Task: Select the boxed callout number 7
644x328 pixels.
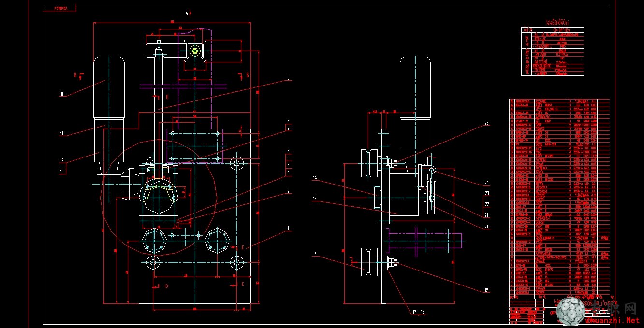Action: pyautogui.click(x=288, y=129)
